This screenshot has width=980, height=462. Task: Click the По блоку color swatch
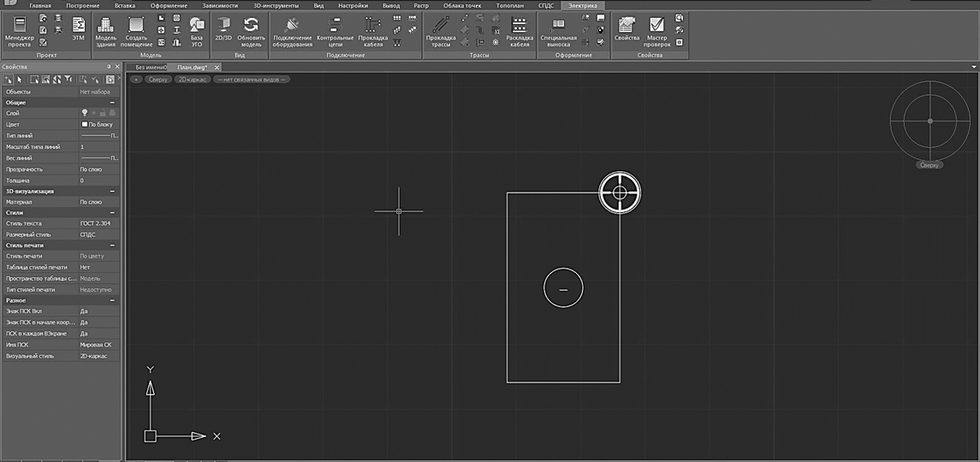tap(84, 124)
